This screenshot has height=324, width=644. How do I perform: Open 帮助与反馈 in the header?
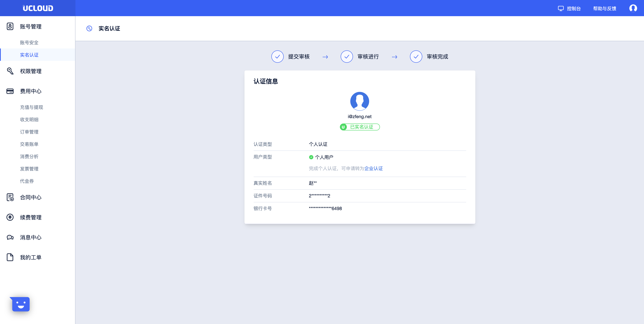[605, 8]
